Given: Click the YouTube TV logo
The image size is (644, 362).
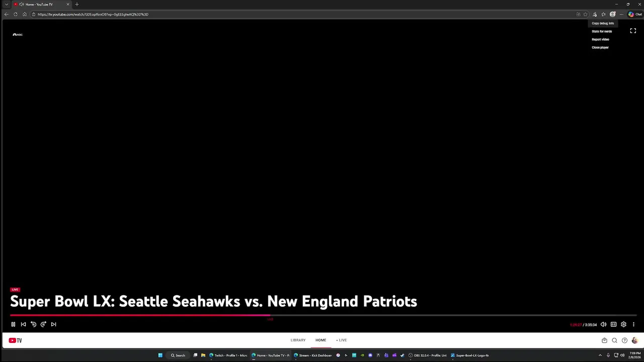Looking at the screenshot, I should pos(15,340).
